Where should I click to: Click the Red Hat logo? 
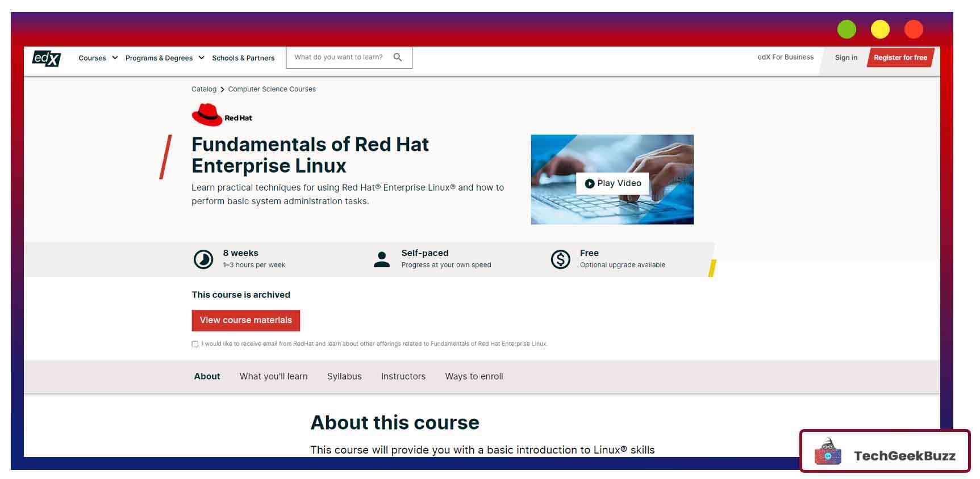tap(222, 115)
